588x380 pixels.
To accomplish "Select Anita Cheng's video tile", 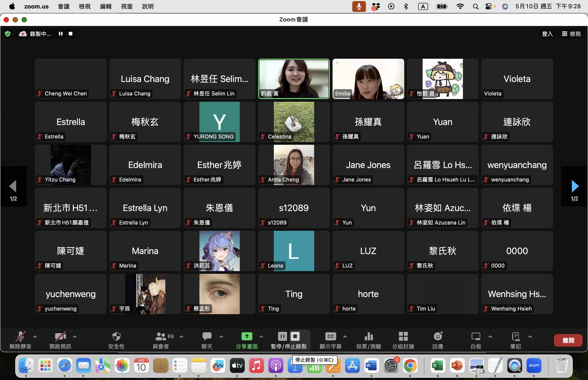I will pyautogui.click(x=294, y=165).
